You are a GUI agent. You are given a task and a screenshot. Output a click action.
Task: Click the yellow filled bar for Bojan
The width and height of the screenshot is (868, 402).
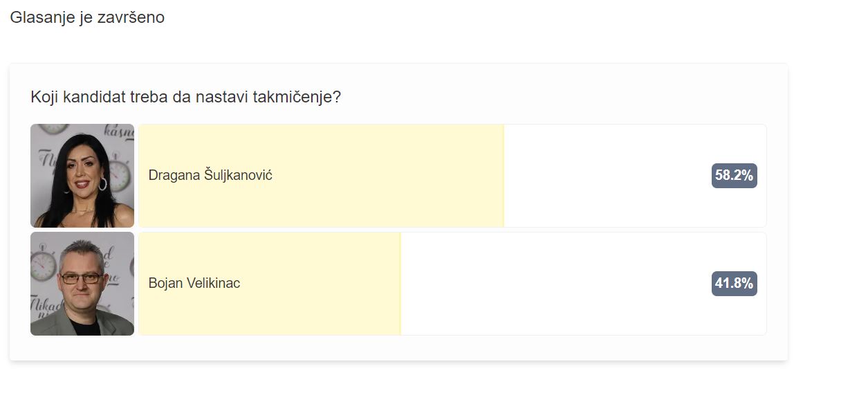[x=270, y=284]
